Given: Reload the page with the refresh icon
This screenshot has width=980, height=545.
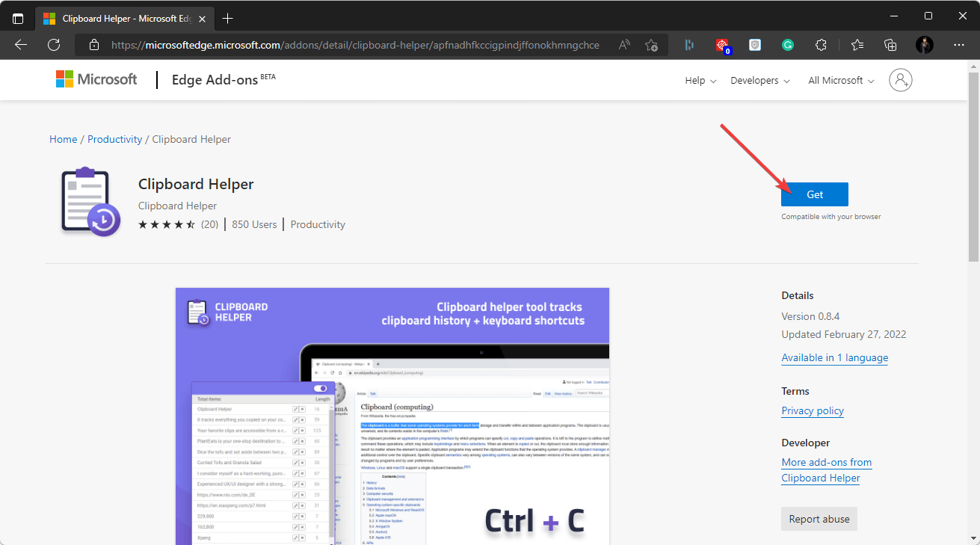Looking at the screenshot, I should 54,45.
